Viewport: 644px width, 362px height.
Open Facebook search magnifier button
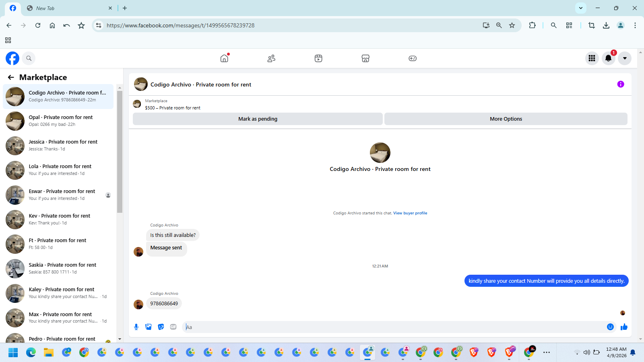click(x=29, y=58)
